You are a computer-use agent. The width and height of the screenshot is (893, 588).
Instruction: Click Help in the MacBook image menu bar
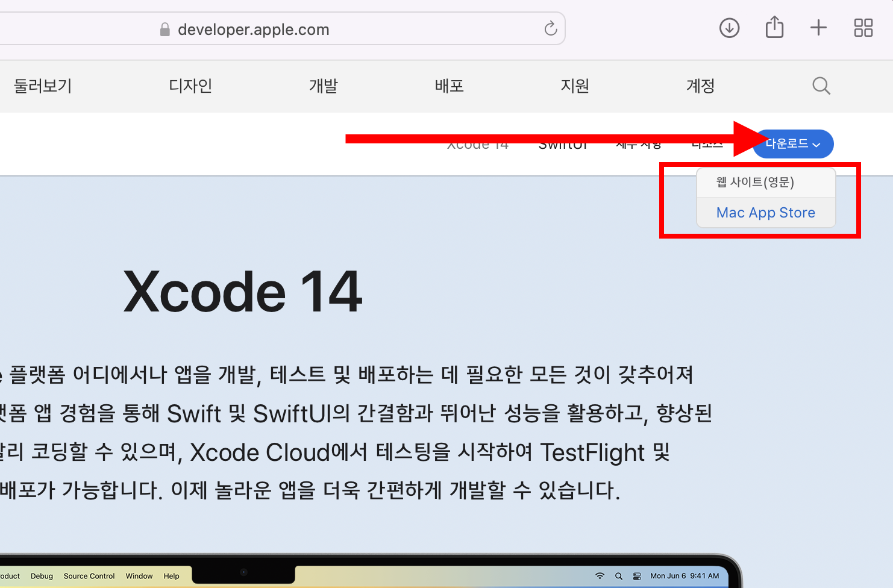pos(171,576)
